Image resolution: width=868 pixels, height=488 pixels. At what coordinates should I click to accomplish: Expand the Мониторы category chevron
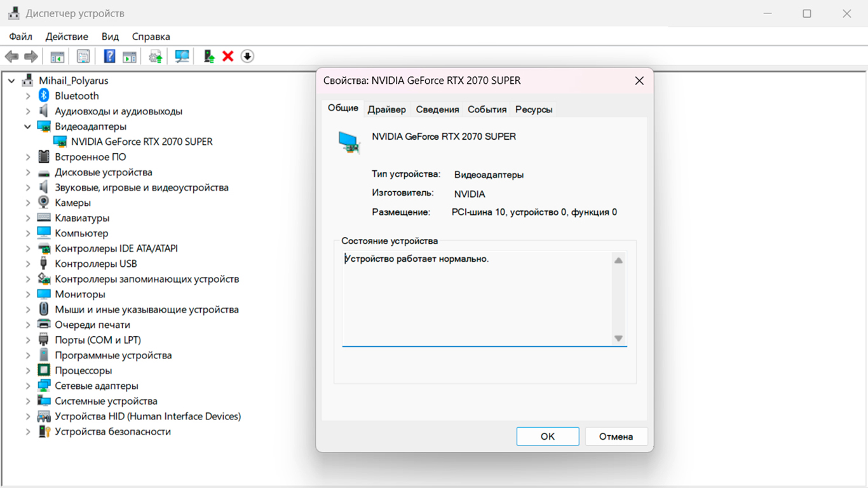point(27,294)
